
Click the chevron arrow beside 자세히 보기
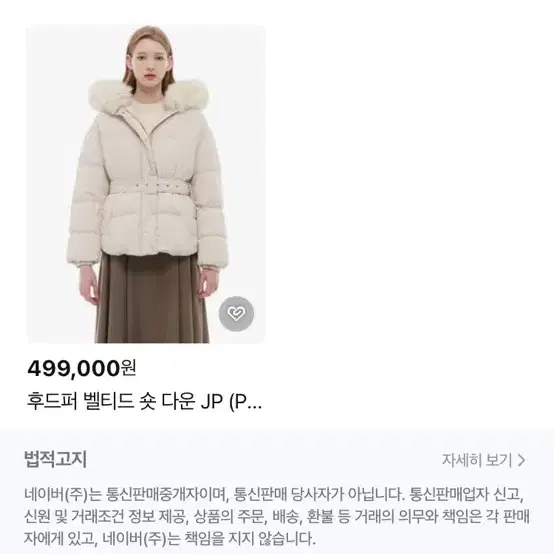tap(521, 460)
